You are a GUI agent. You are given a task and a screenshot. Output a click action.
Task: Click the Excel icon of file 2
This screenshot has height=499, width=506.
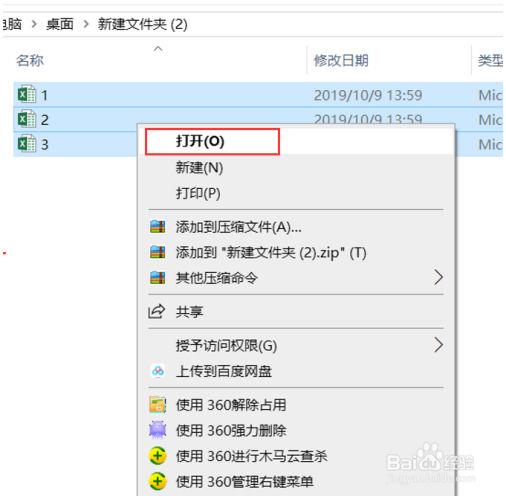(27, 119)
